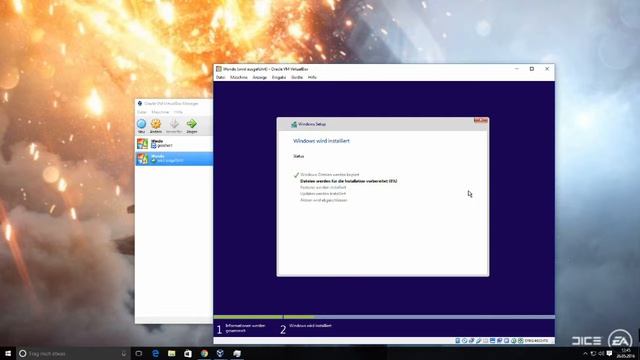The image size is (640, 360).
Task: Click the 'Features werden installiert' status line
Action: (x=323, y=187)
